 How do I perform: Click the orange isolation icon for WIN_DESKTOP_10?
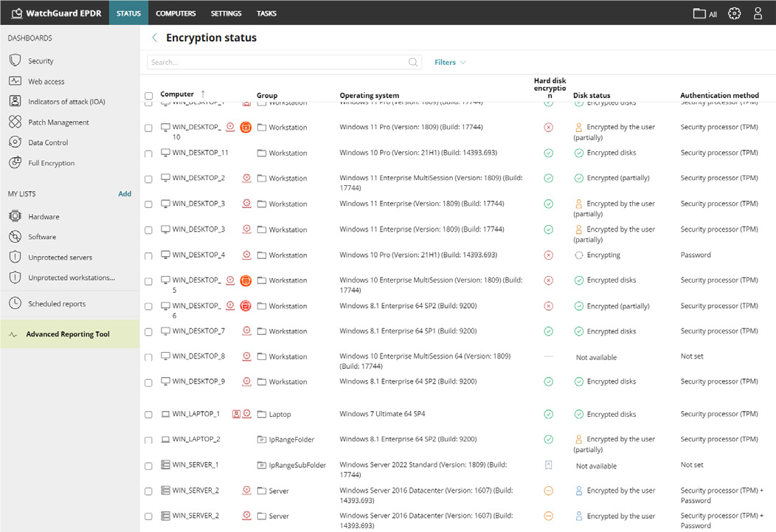246,127
